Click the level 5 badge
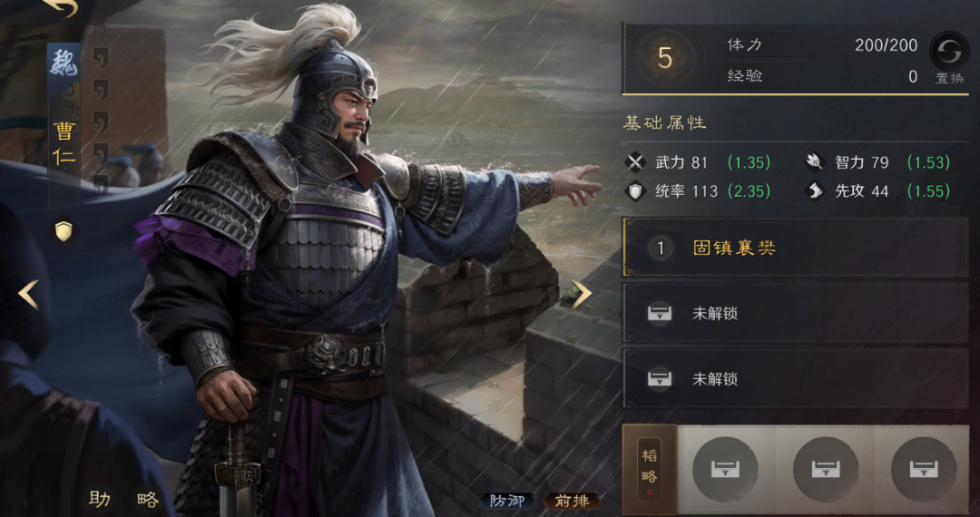This screenshot has height=517, width=980. click(x=665, y=59)
